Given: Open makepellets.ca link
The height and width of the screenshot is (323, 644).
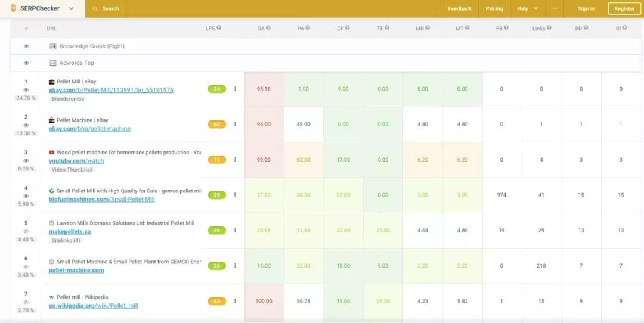Looking at the screenshot, I should (70, 231).
